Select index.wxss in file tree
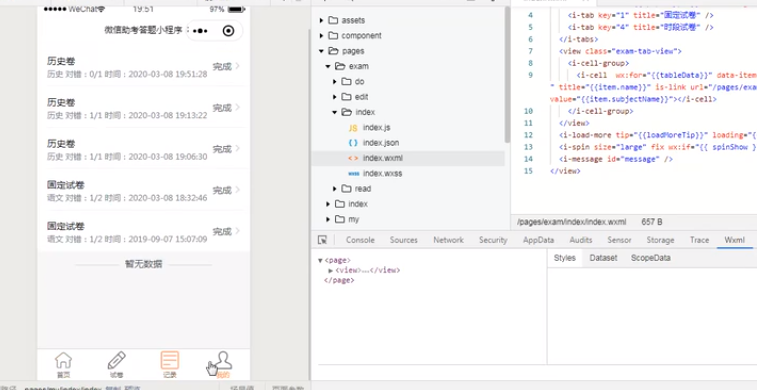Screen dimensions: 757x390 pyautogui.click(x=382, y=173)
